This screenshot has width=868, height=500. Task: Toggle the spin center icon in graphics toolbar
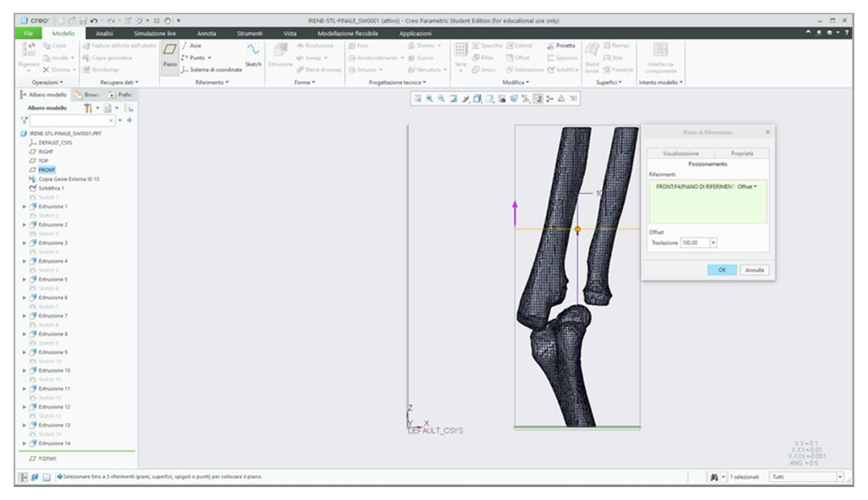point(550,99)
